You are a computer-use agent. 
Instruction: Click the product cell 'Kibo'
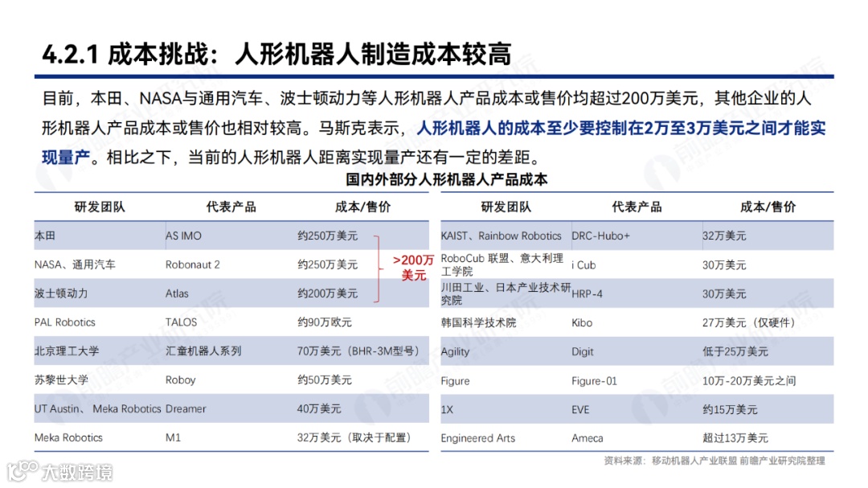pyautogui.click(x=582, y=323)
